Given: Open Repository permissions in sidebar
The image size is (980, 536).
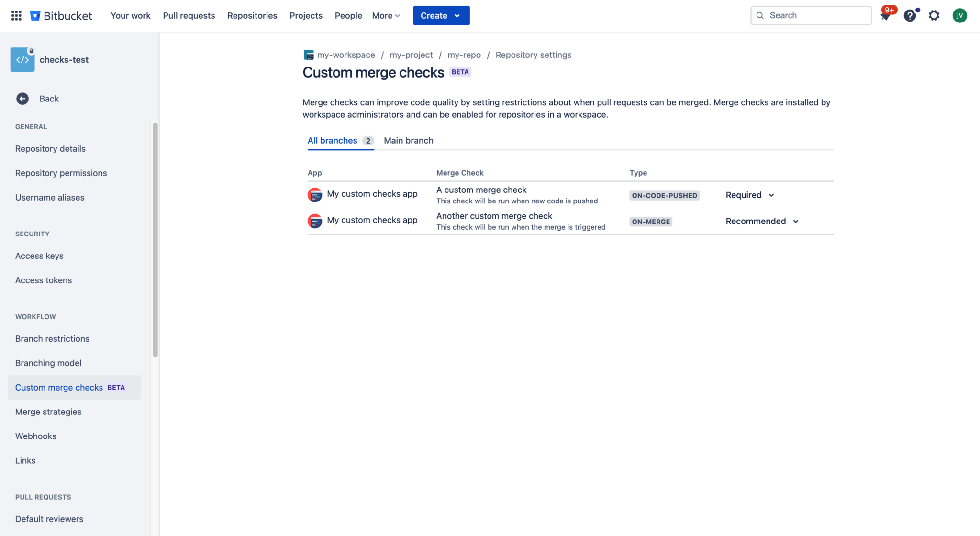Looking at the screenshot, I should (61, 173).
